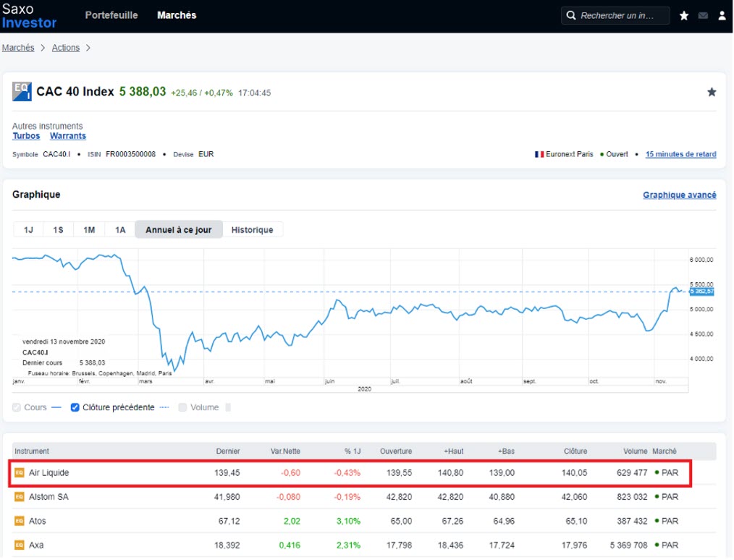Click the search instrument input field
The height and width of the screenshot is (560, 734).
coord(616,15)
